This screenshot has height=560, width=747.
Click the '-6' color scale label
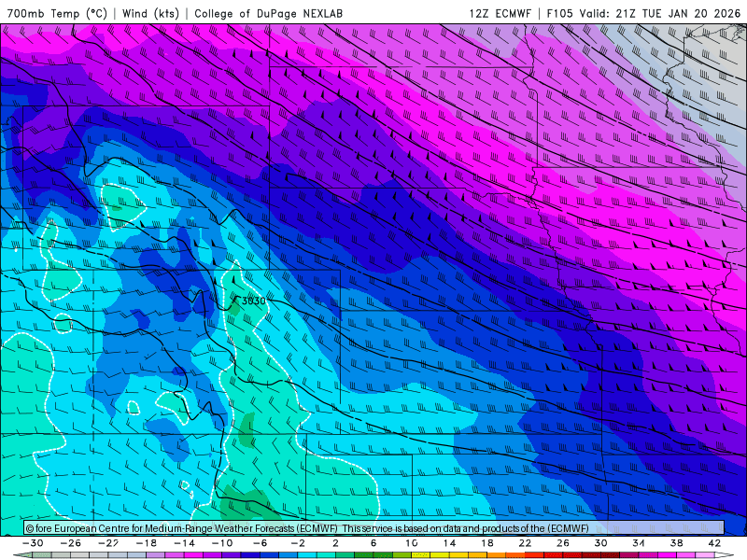point(260,543)
